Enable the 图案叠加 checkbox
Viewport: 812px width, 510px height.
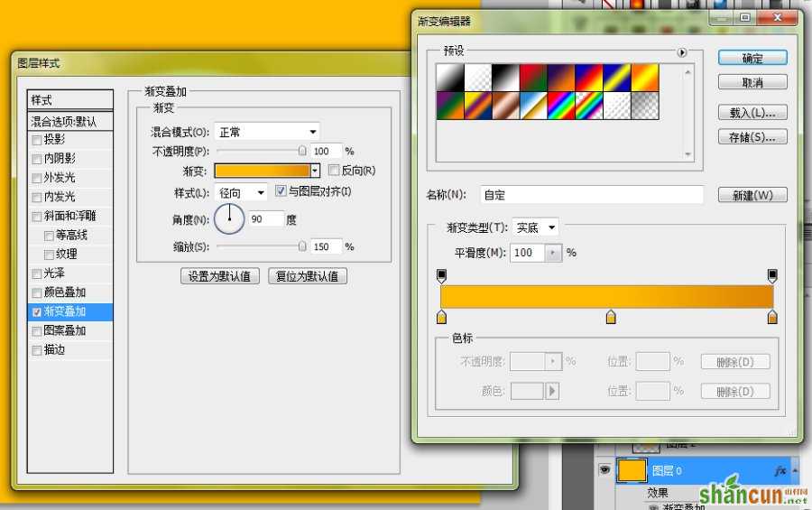tap(37, 331)
